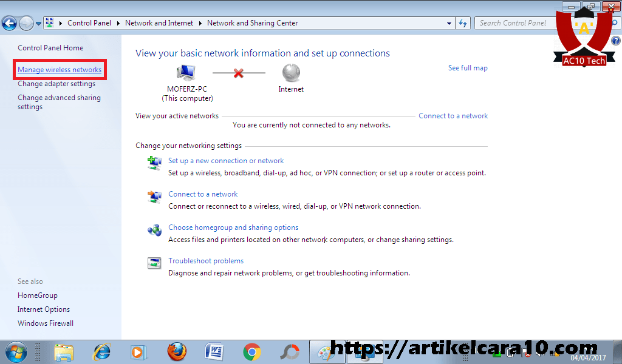Click the Windows Start orb
This screenshot has height=364, width=622.
pos(16,351)
